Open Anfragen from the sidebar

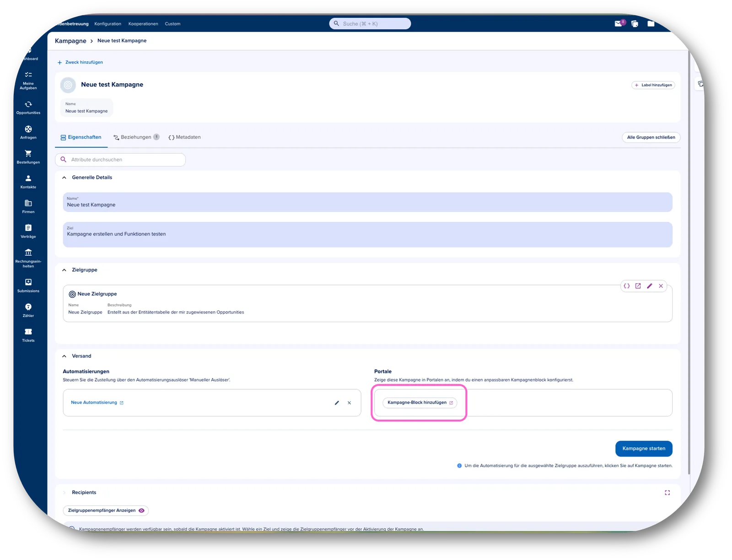tap(28, 132)
